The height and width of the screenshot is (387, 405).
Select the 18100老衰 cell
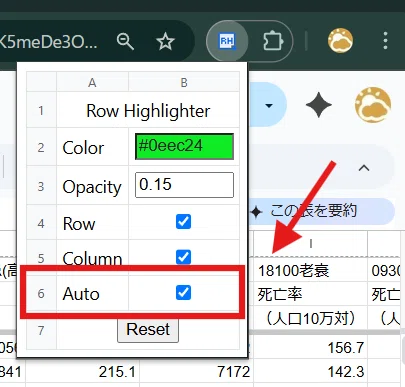[x=311, y=270]
